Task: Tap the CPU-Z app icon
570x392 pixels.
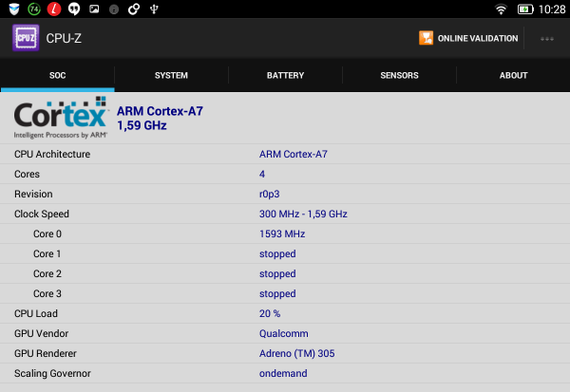Action: click(26, 38)
